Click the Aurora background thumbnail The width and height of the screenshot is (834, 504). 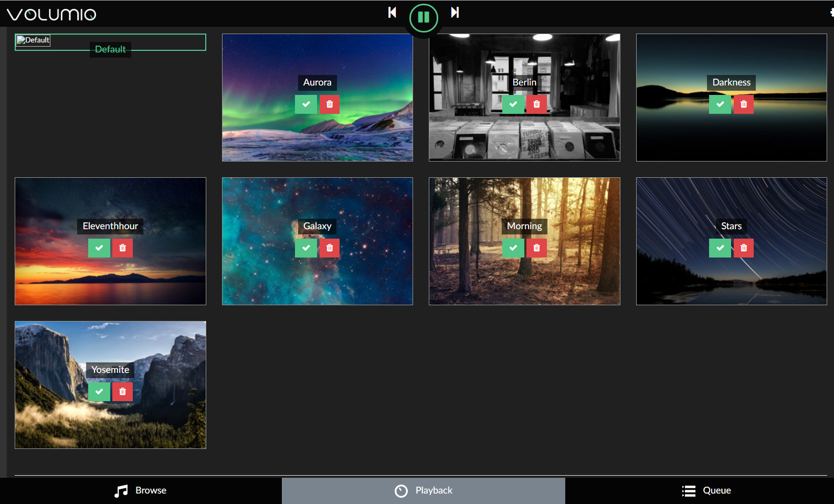(x=318, y=98)
